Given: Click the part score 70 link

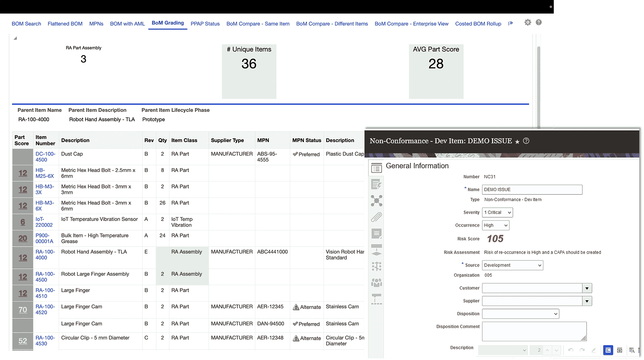Looking at the screenshot, I should pyautogui.click(x=23, y=310).
